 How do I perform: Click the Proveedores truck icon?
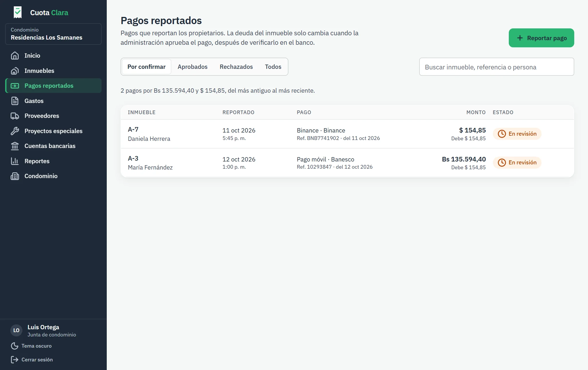tap(15, 116)
